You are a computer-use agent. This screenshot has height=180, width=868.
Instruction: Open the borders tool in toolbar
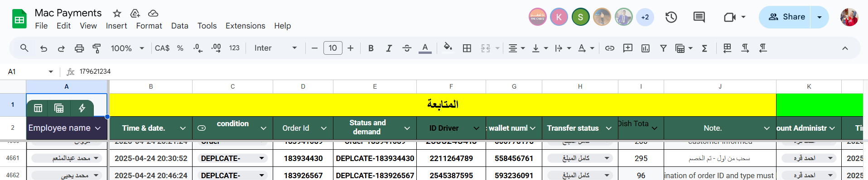coord(467,48)
